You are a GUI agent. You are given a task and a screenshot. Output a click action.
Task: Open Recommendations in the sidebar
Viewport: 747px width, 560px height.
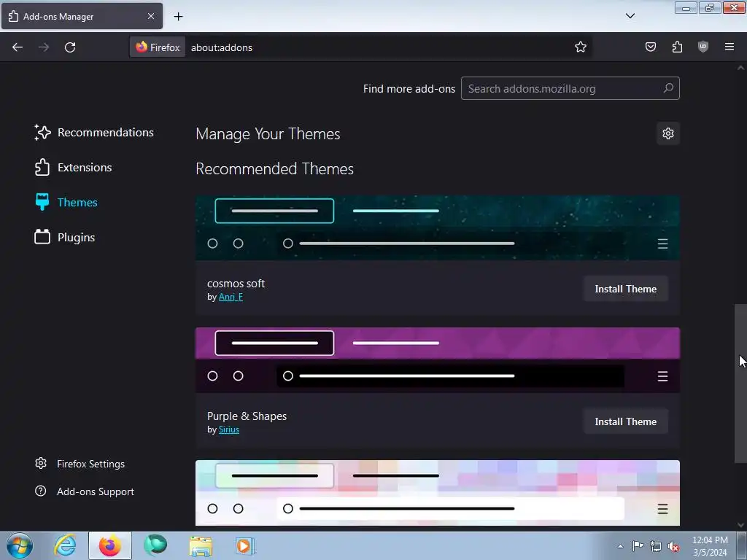94,133
